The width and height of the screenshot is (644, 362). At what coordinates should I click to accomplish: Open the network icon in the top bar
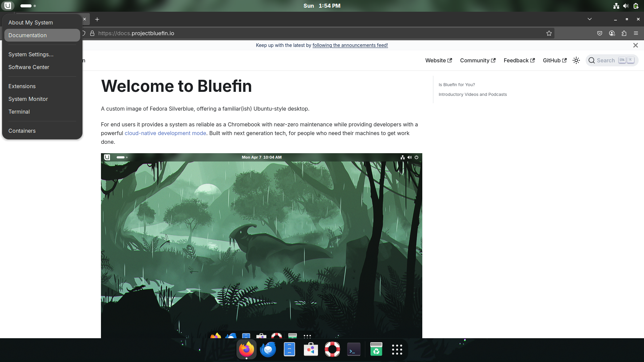[x=616, y=6]
